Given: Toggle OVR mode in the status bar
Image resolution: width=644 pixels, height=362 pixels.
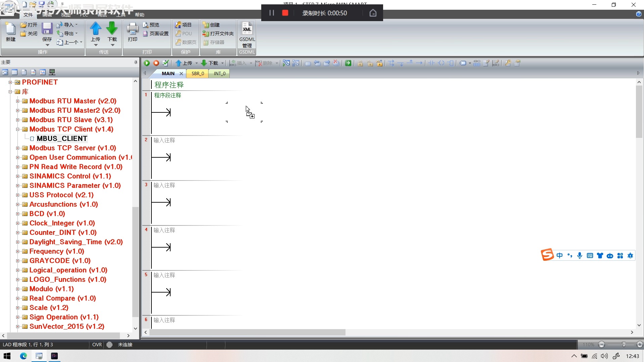Looking at the screenshot, I should click(x=97, y=345).
